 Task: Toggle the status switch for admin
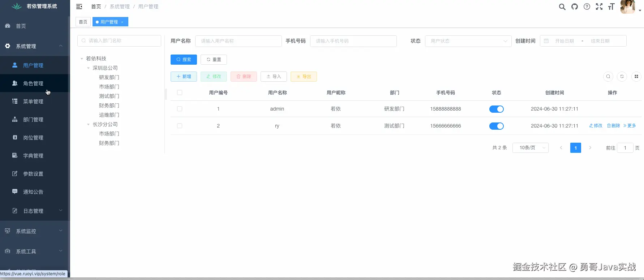point(497,109)
